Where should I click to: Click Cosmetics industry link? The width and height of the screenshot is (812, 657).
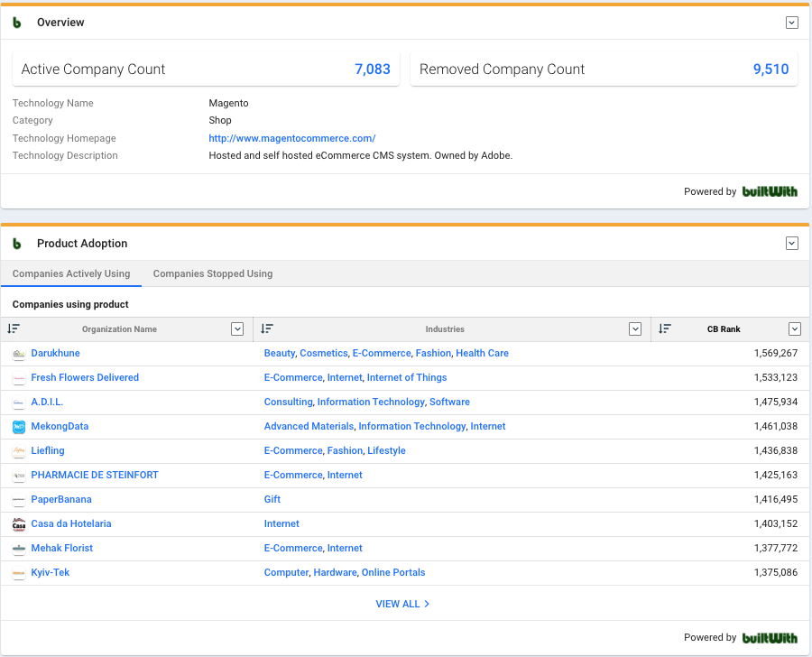(x=324, y=354)
